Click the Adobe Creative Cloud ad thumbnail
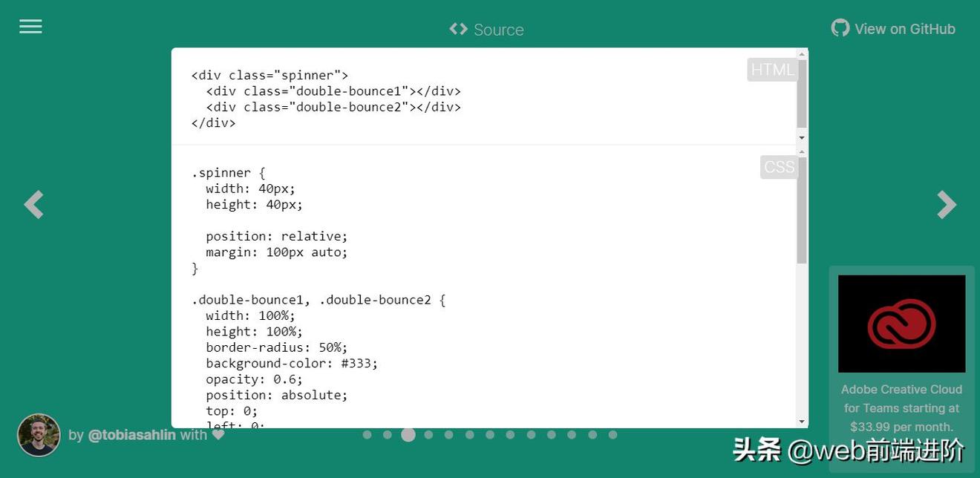The width and height of the screenshot is (980, 478). point(901,324)
